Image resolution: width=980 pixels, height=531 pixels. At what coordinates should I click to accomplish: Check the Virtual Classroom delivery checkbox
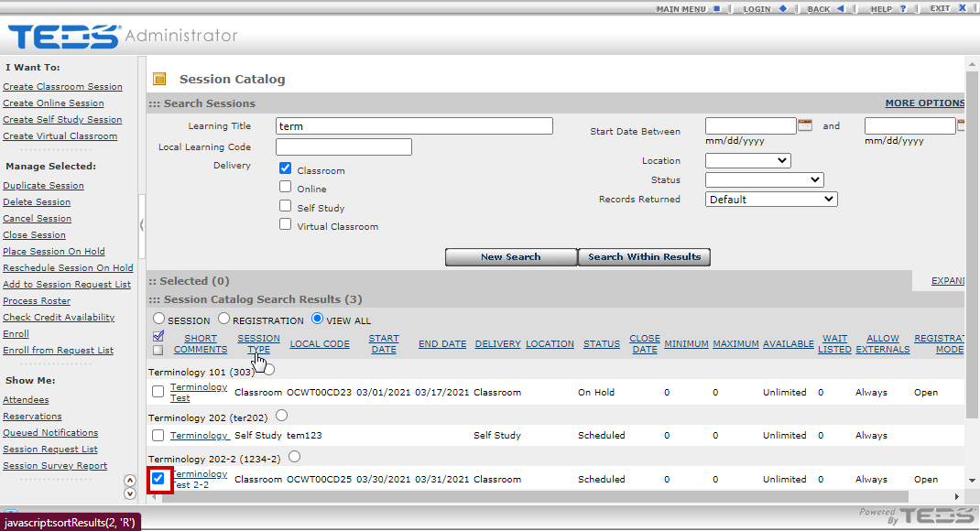tap(286, 224)
